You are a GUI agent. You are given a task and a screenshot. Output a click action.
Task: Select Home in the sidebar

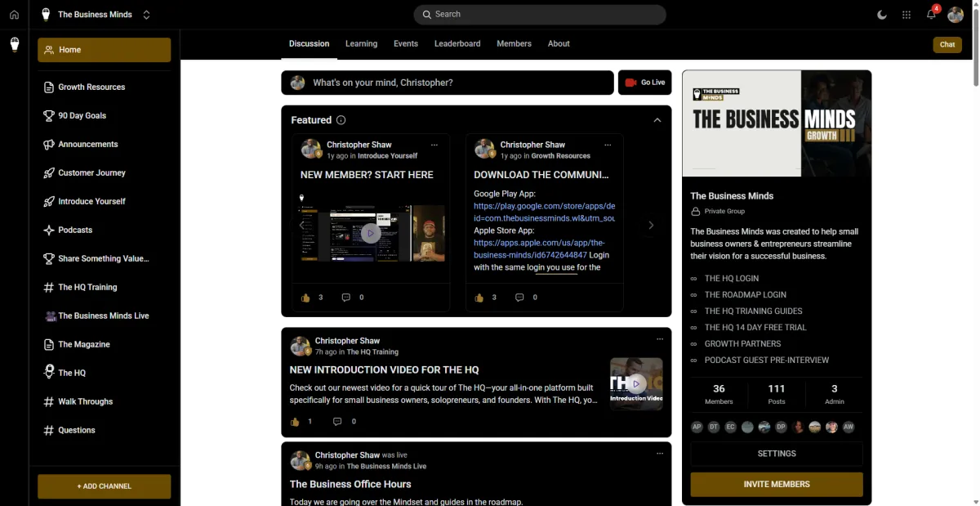click(x=104, y=50)
